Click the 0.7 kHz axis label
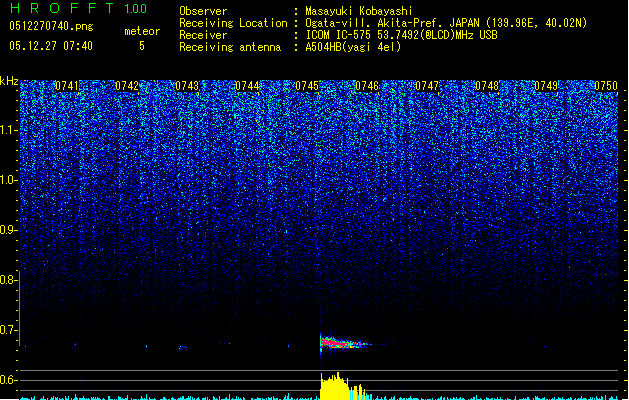This screenshot has height=400, width=629. (x=9, y=330)
